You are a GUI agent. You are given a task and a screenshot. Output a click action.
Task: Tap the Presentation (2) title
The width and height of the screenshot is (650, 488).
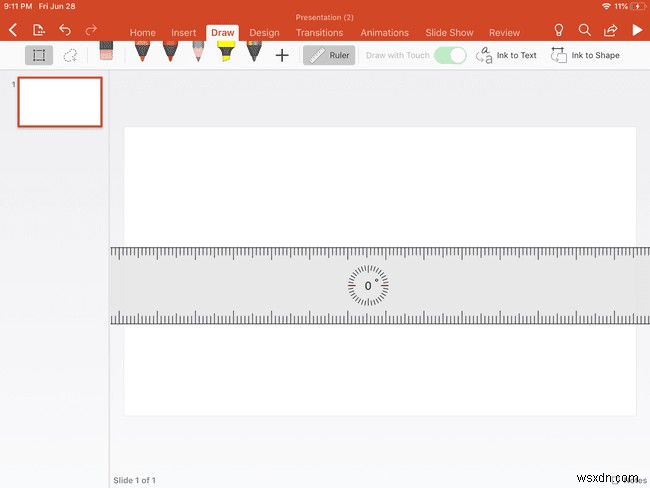325,17
